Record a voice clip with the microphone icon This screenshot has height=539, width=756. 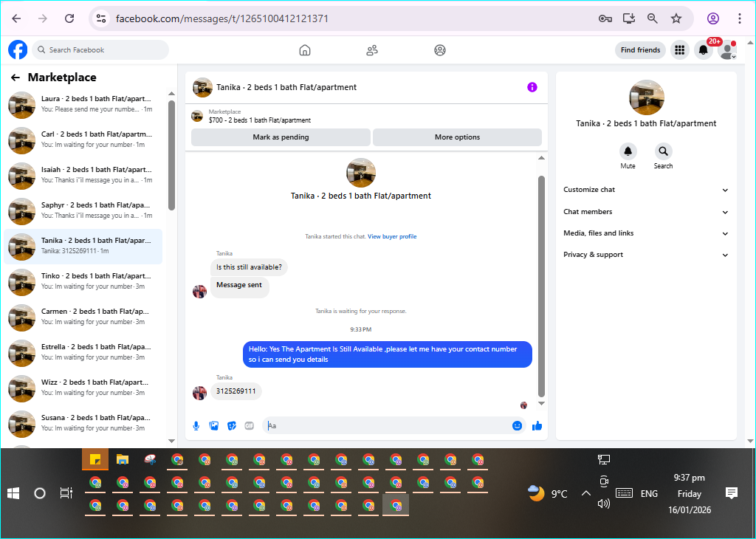click(196, 426)
